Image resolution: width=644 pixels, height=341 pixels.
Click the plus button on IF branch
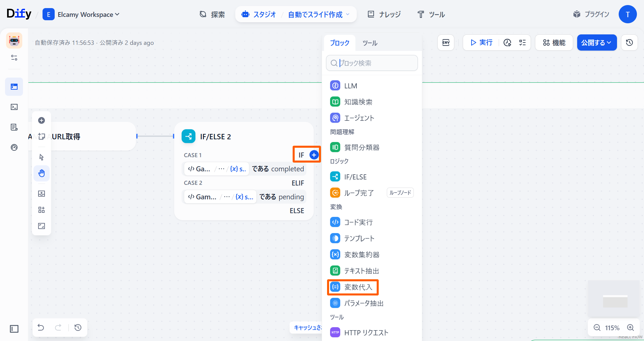coord(314,155)
